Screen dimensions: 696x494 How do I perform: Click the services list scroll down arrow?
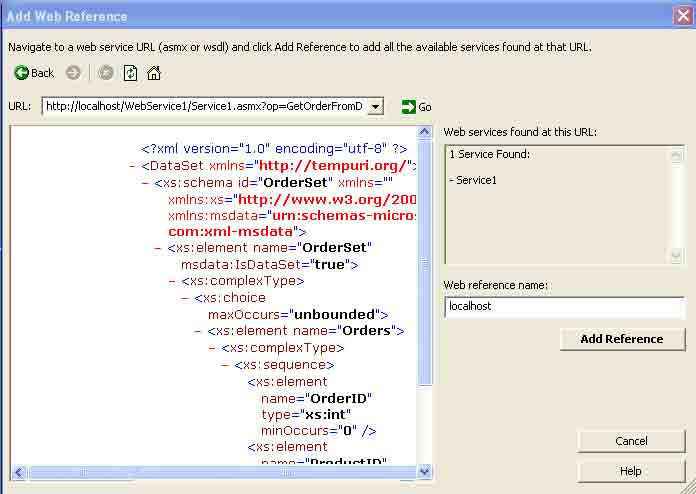[x=676, y=256]
